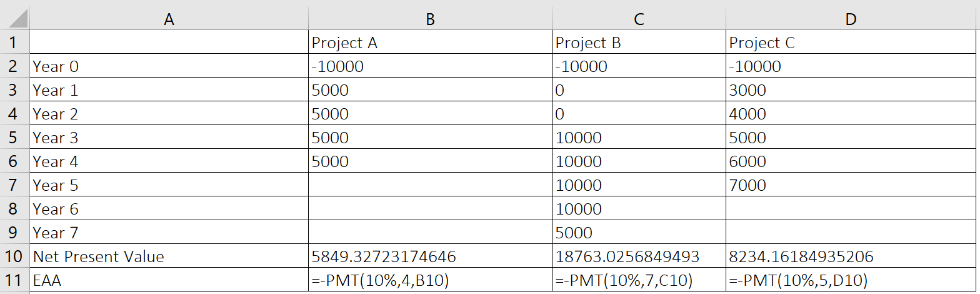Select column D header
The height and width of the screenshot is (294, 980).
pyautogui.click(x=851, y=19)
